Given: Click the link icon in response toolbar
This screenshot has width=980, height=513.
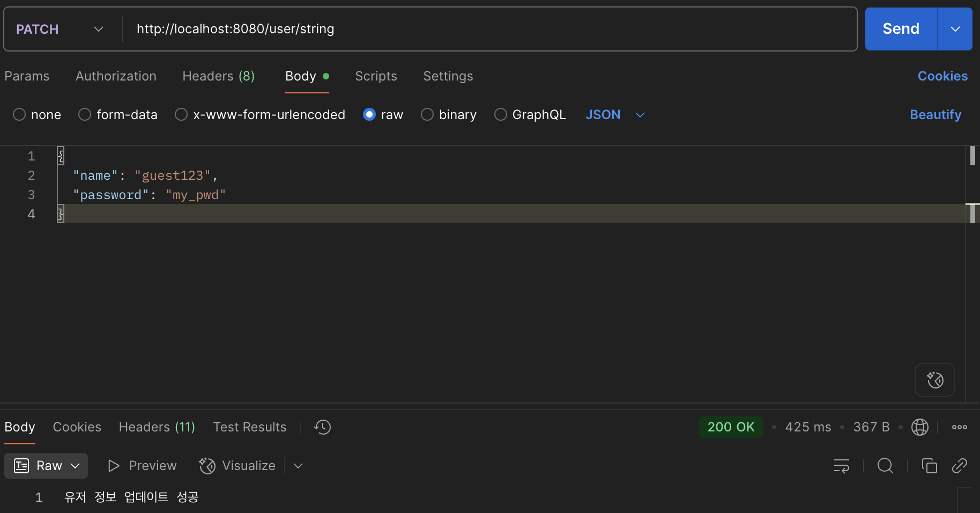Looking at the screenshot, I should [960, 466].
